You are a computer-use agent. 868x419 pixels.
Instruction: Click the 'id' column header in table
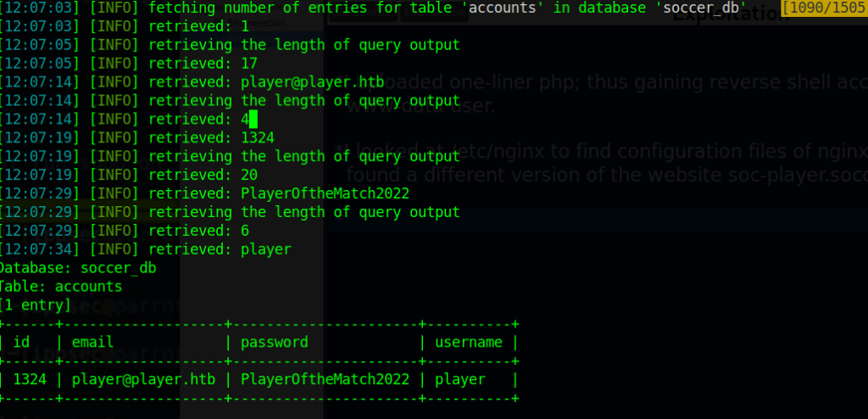click(21, 342)
